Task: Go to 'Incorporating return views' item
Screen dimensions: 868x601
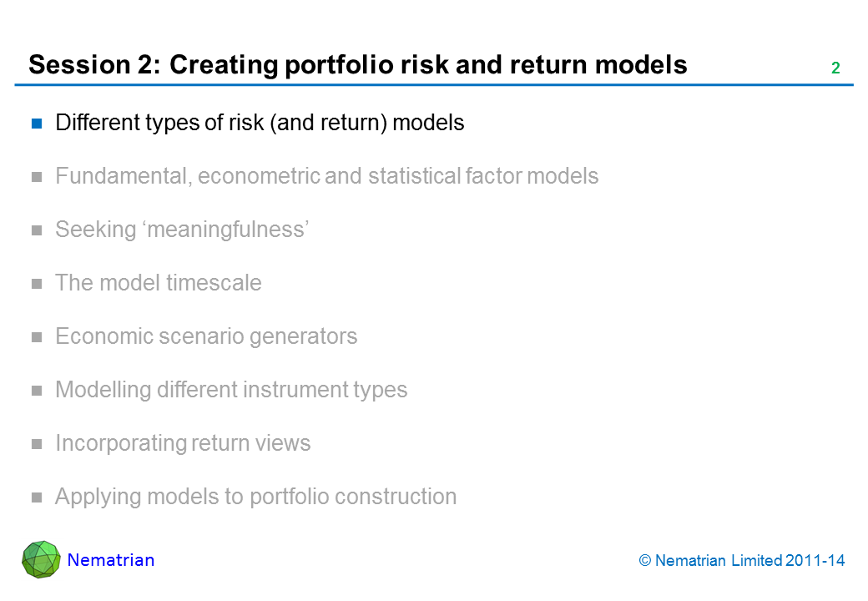Action: point(183,443)
